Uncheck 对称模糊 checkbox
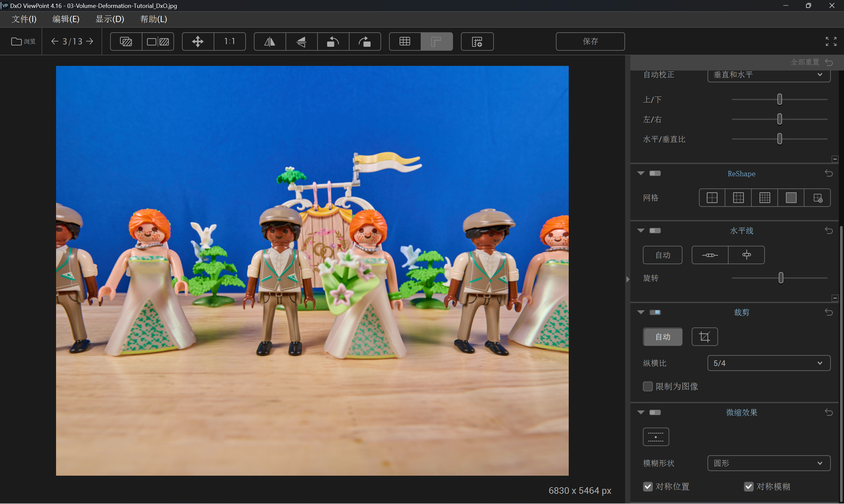This screenshot has height=504, width=844. pyautogui.click(x=748, y=486)
